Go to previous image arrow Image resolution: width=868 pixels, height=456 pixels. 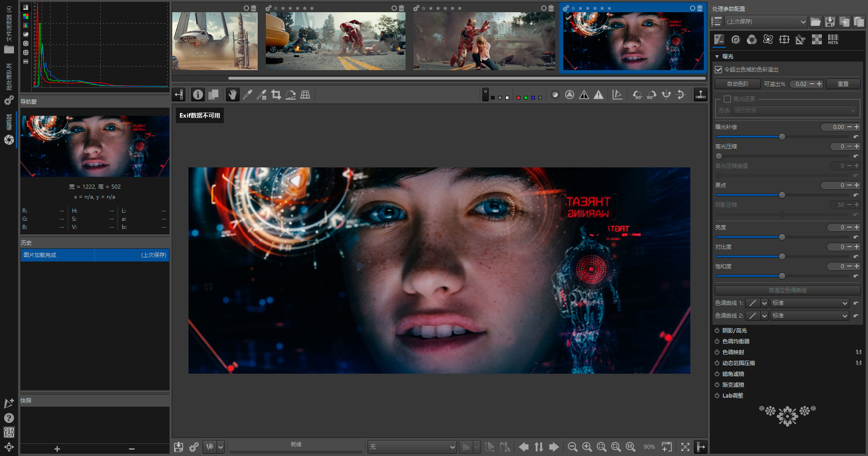pyautogui.click(x=524, y=447)
